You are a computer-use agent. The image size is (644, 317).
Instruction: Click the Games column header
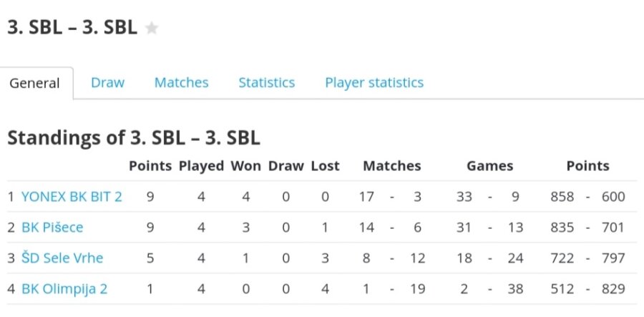489,166
